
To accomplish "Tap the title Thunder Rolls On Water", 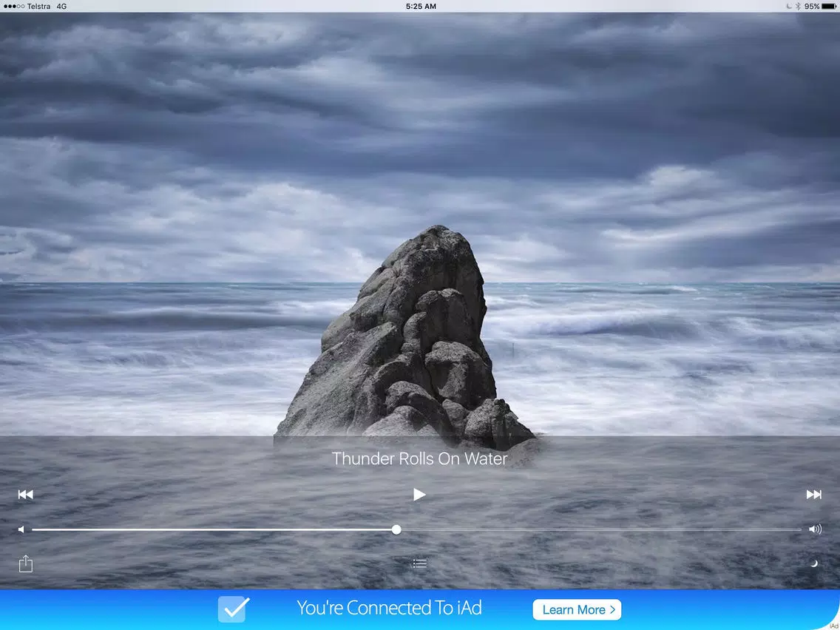I will pyautogui.click(x=419, y=458).
